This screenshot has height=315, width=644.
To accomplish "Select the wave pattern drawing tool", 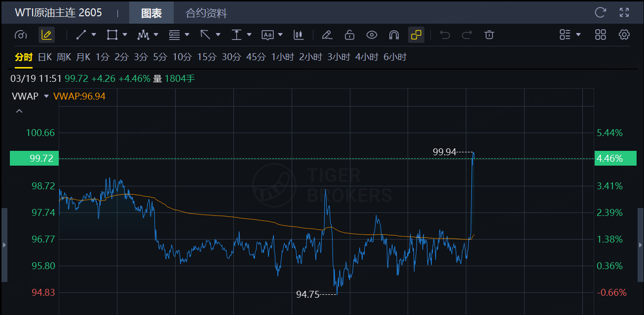I will [x=143, y=35].
